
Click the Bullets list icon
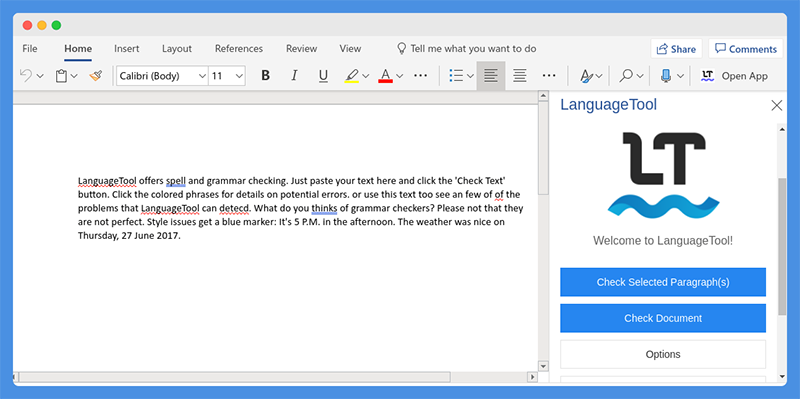tap(456, 76)
